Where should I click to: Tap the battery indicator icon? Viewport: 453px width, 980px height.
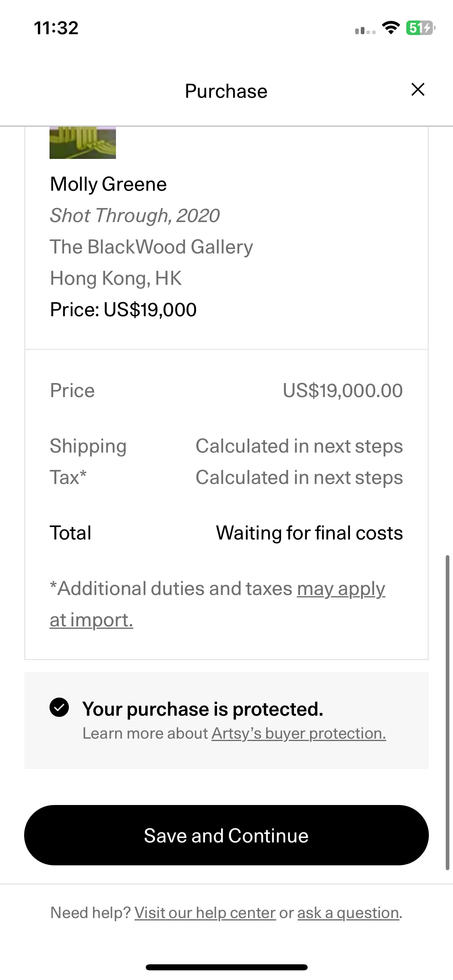point(420,28)
